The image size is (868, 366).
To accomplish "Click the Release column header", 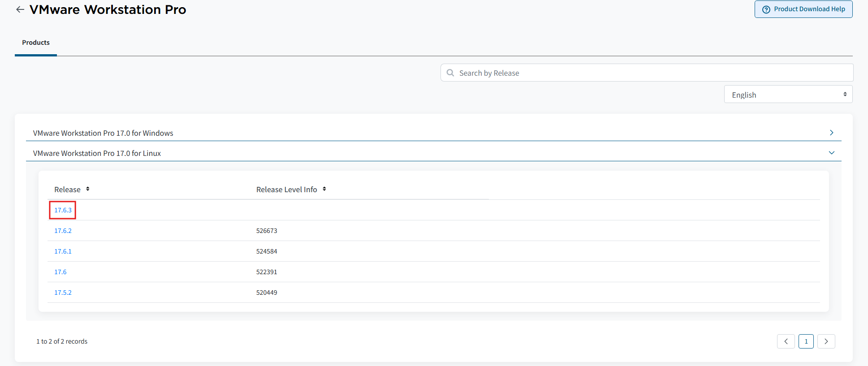I will tap(68, 189).
